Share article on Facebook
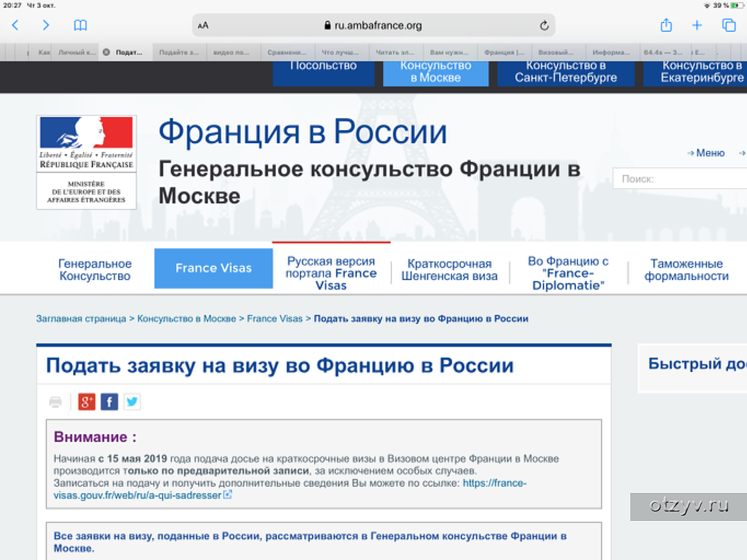 point(109,402)
